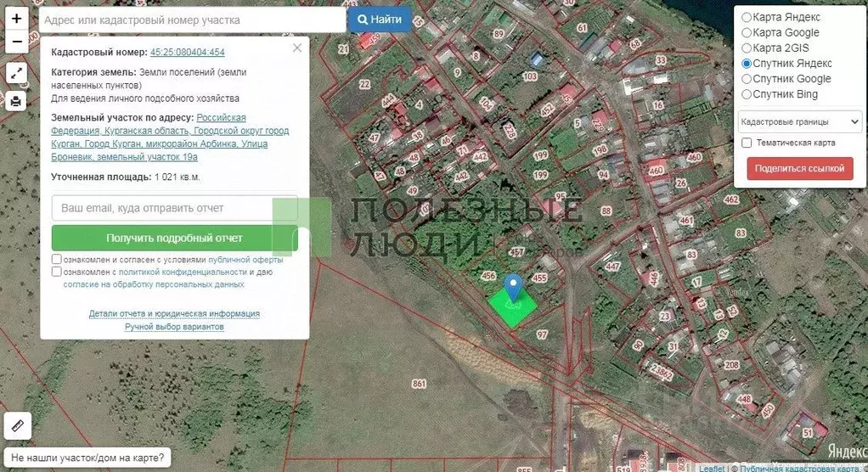
Task: Zoom in the map with plus button
Action: coord(17,19)
